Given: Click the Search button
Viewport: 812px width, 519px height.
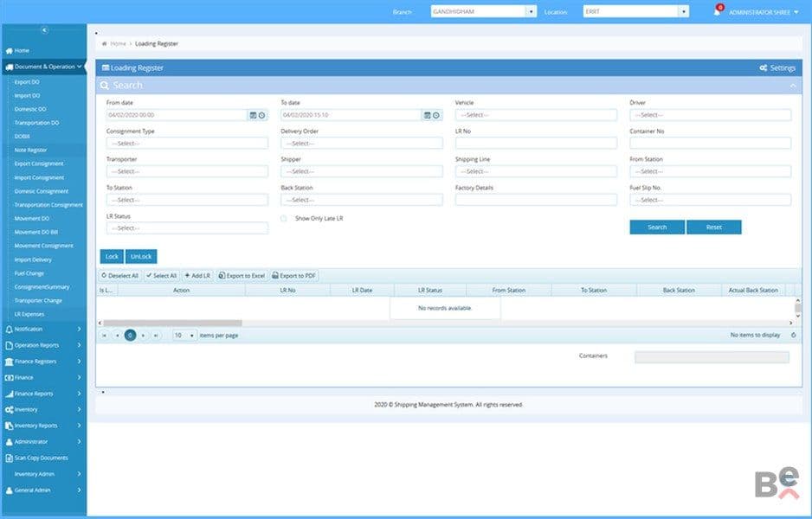Looking at the screenshot, I should [x=657, y=227].
